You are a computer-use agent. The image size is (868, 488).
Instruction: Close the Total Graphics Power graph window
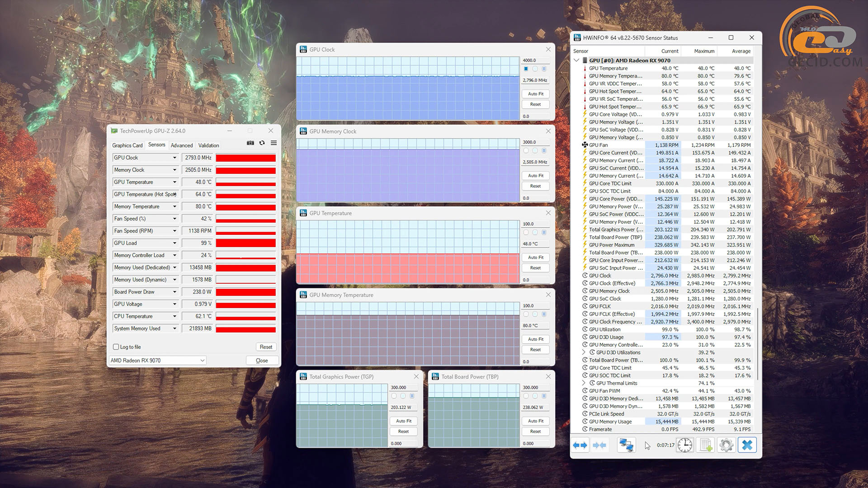(416, 376)
